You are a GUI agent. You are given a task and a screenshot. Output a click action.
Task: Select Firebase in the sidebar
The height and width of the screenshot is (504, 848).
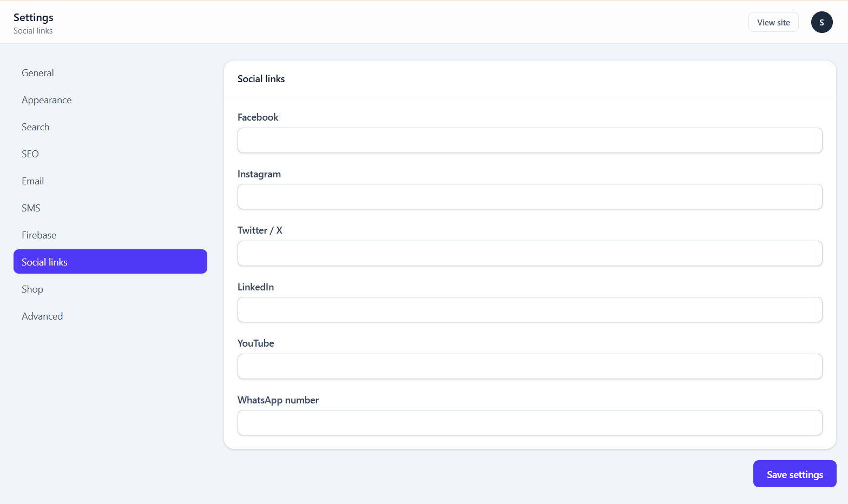coord(110,235)
